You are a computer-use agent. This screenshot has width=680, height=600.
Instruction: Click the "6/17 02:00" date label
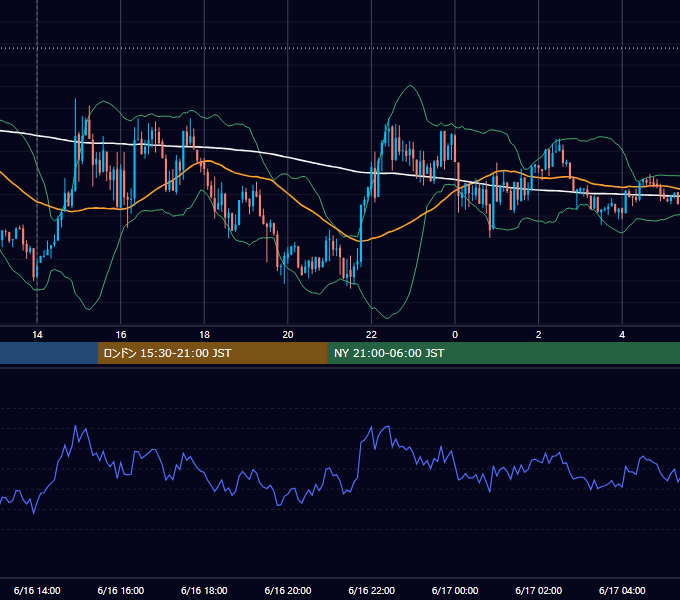click(539, 590)
